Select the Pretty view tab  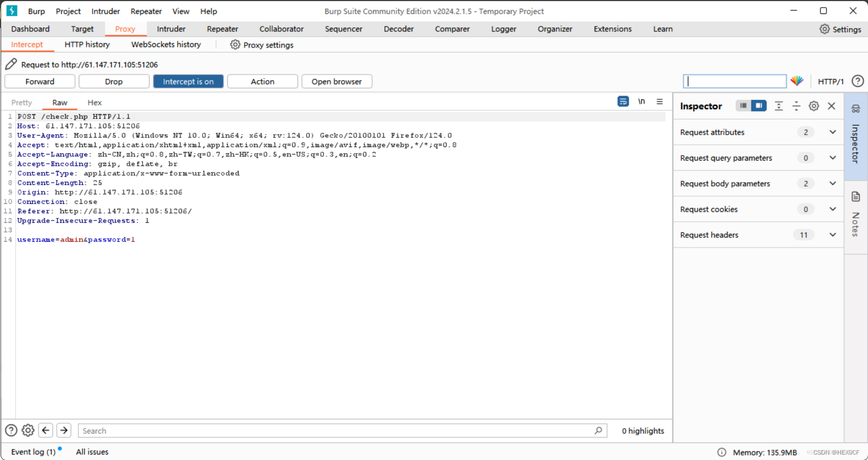click(x=22, y=103)
